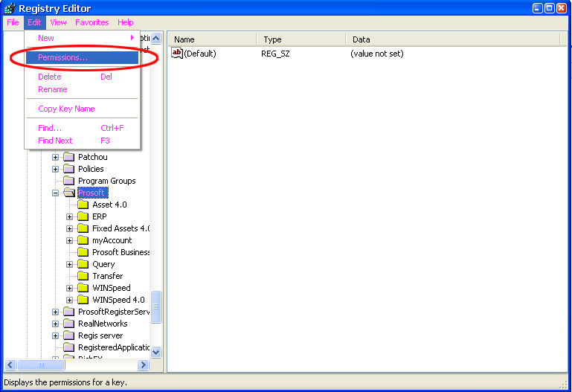Click the tree vertical scrollbar down arrow
This screenshot has height=392, width=572.
[x=156, y=353]
